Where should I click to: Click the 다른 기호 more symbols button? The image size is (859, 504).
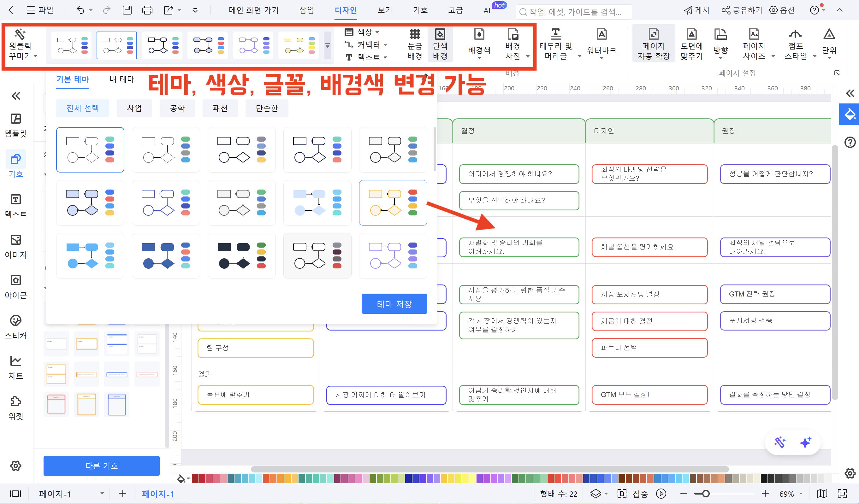(101, 466)
